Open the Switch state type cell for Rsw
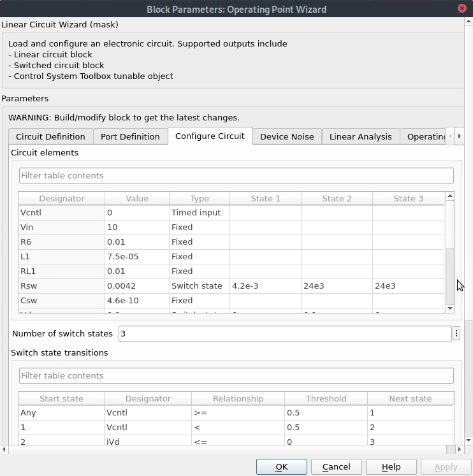This screenshot has width=473, height=476. point(200,286)
